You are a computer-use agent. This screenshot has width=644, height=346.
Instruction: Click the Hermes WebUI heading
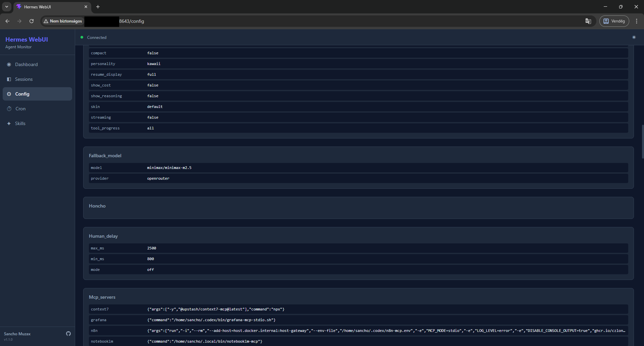pyautogui.click(x=26, y=39)
